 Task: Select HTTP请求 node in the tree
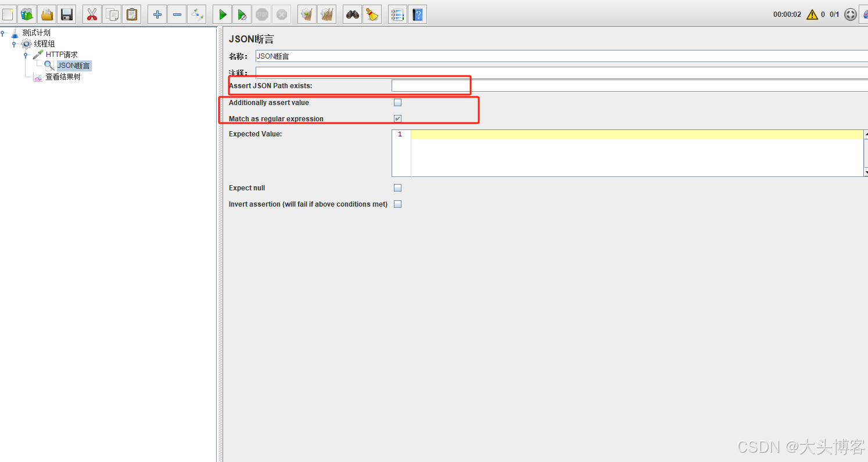pyautogui.click(x=62, y=55)
